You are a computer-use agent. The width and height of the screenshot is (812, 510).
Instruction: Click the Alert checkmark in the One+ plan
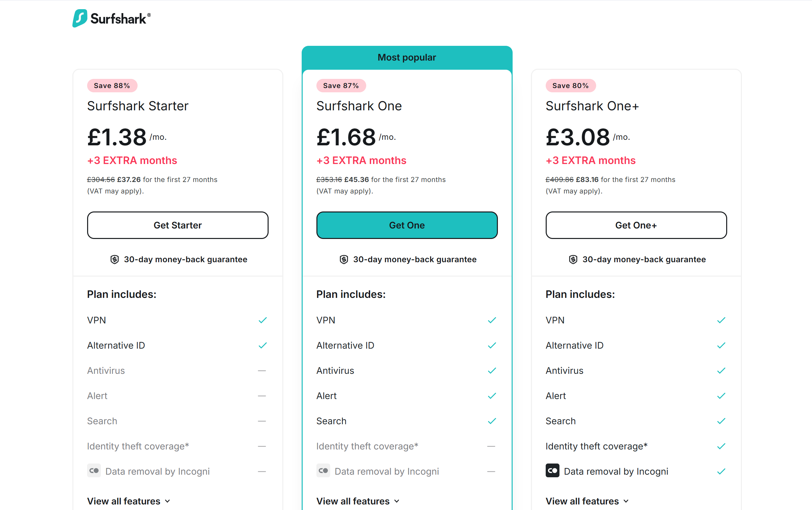721,395
